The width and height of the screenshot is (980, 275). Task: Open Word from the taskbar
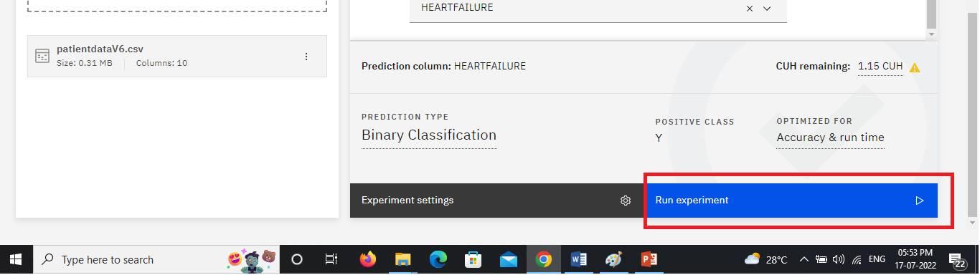578,259
